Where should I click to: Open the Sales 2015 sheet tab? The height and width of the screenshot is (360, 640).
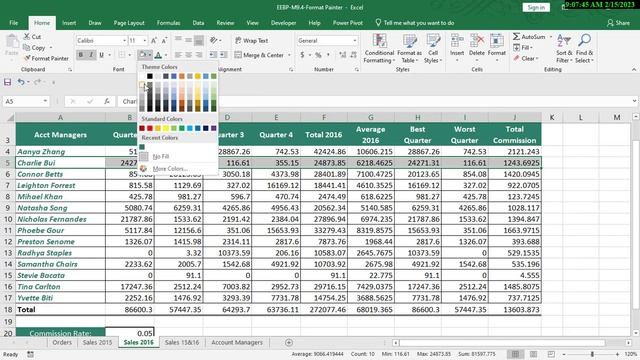[x=97, y=342]
